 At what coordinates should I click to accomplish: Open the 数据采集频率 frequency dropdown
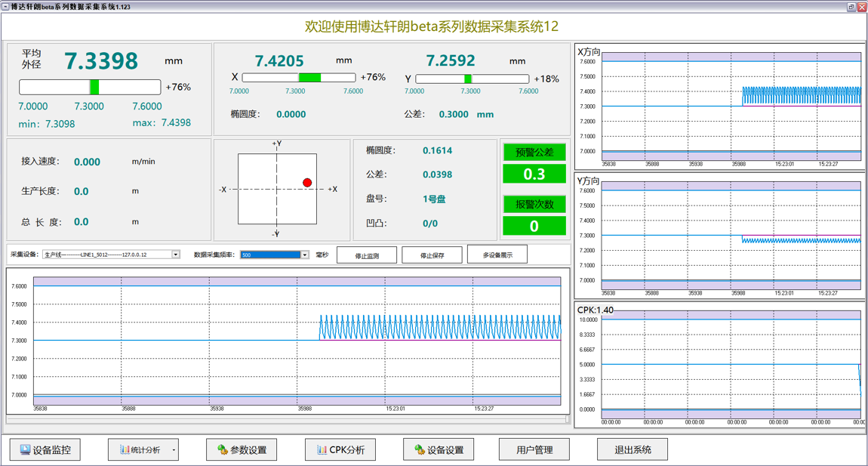(305, 255)
